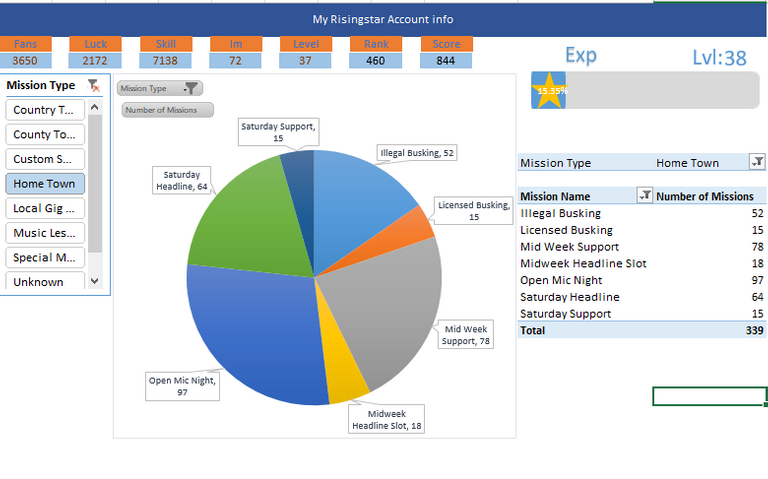Click the Skill header cell
The image size is (768, 479).
click(166, 44)
